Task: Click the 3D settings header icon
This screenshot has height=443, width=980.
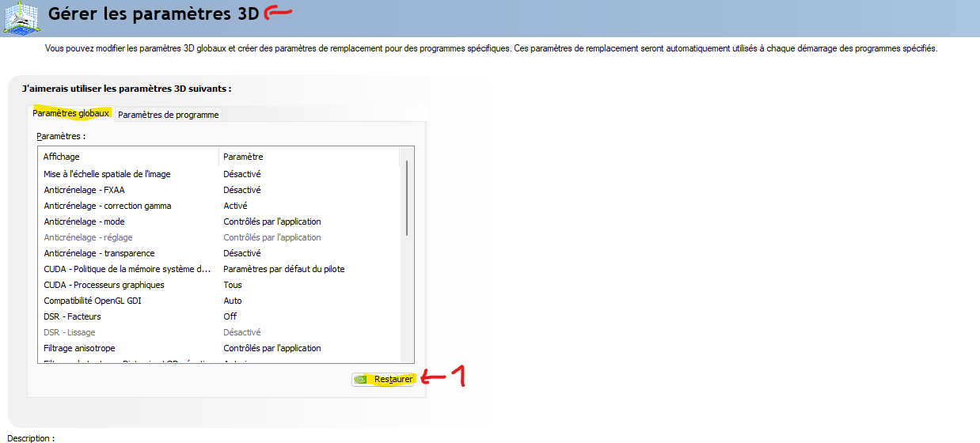Action: click(21, 17)
